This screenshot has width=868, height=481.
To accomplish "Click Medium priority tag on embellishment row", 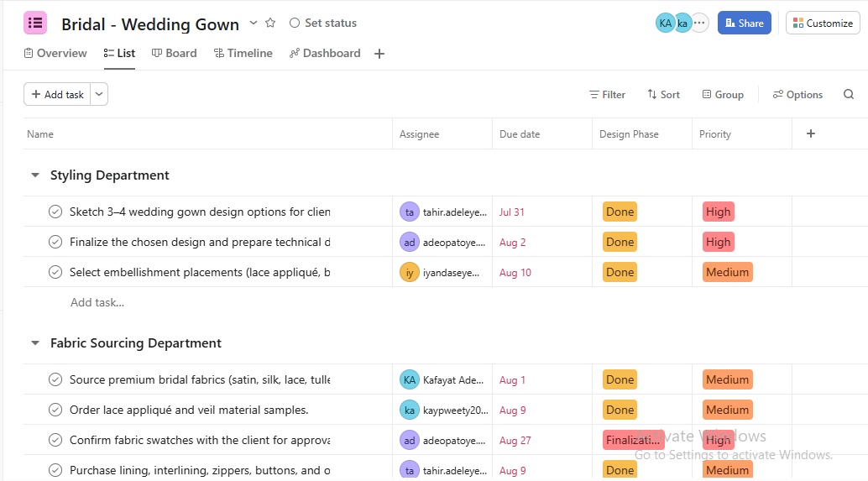I will click(x=728, y=272).
